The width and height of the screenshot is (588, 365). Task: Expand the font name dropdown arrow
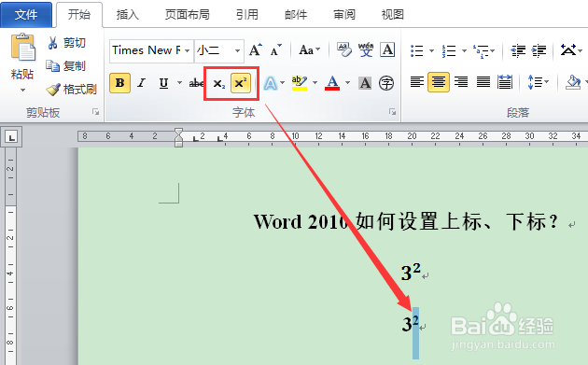pyautogui.click(x=187, y=50)
